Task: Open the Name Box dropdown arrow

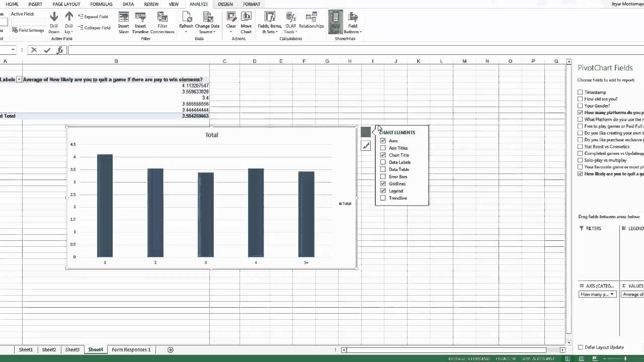Action: coord(13,50)
